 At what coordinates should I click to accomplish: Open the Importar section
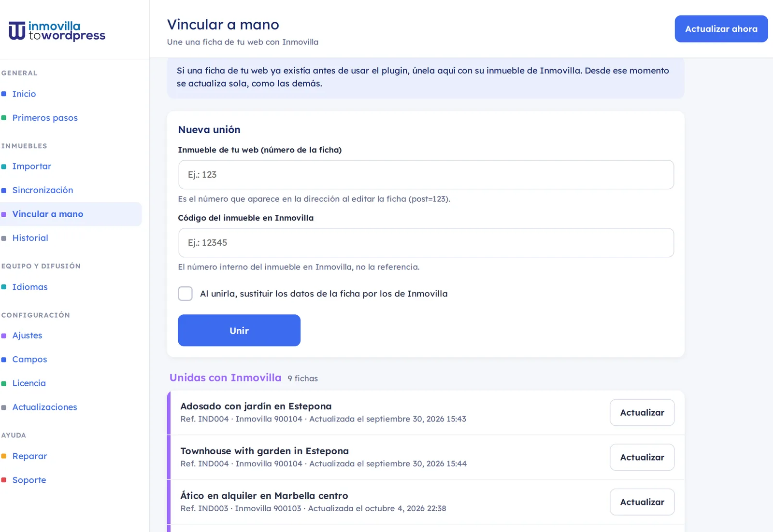(32, 166)
